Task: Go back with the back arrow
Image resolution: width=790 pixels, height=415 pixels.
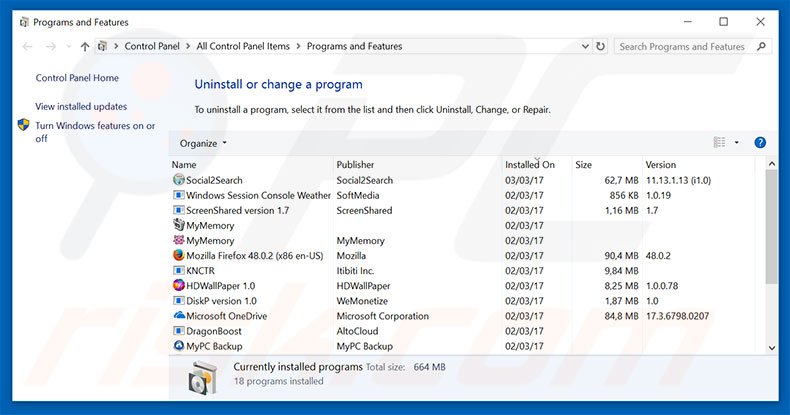Action: point(27,46)
